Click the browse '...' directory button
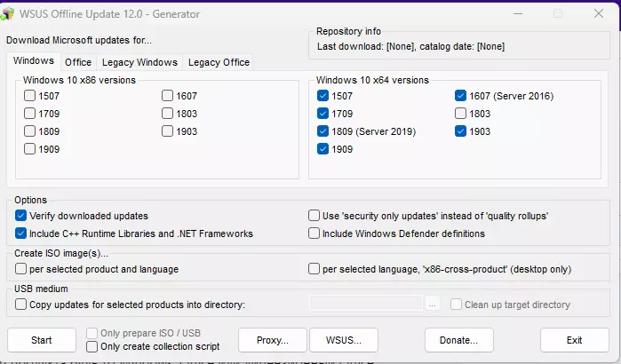The width and height of the screenshot is (621, 364). [432, 304]
